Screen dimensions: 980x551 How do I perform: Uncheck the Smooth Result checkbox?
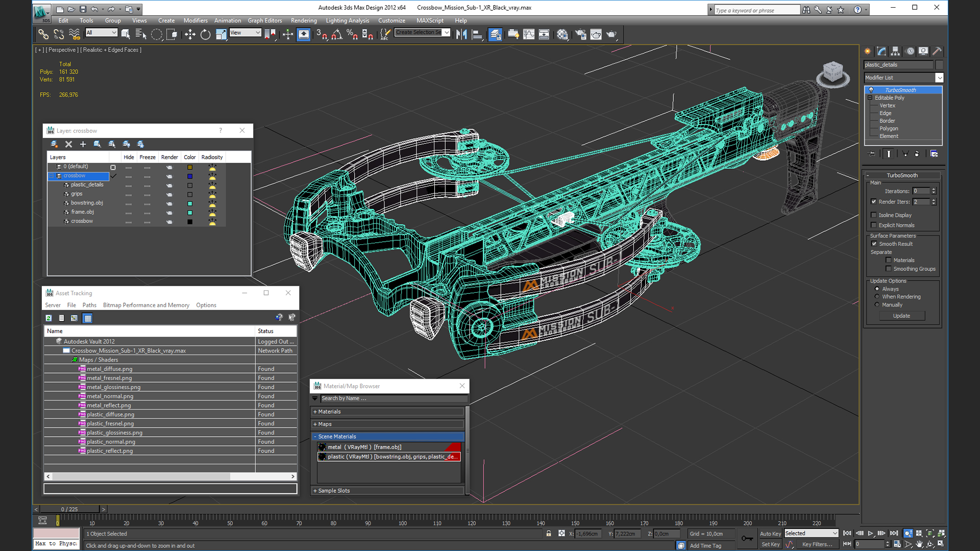874,244
